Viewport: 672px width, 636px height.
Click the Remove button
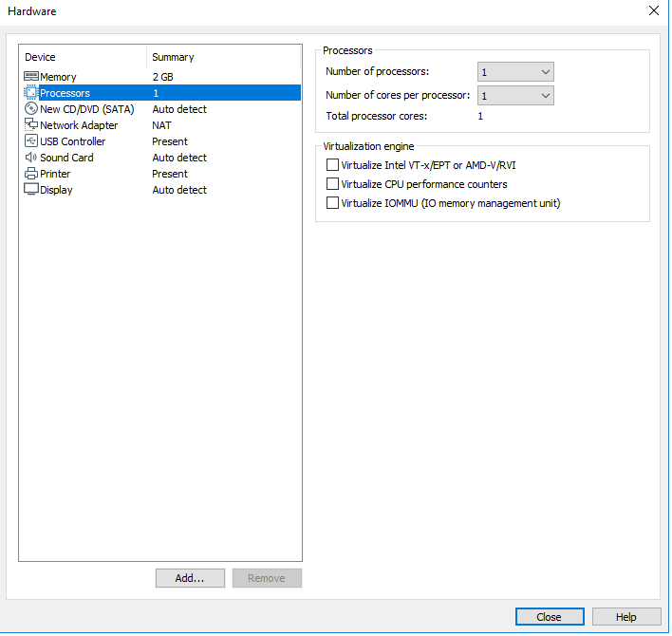pos(267,579)
